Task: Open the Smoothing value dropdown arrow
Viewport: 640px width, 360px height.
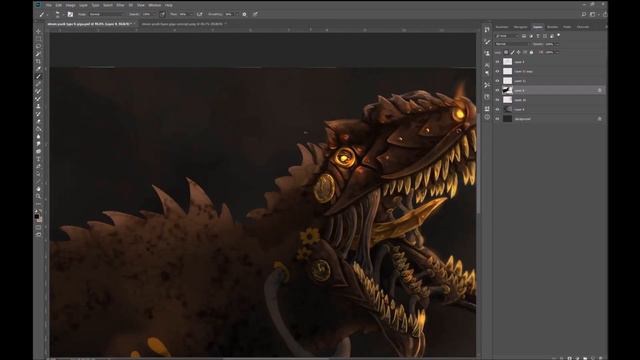Action: [236, 14]
